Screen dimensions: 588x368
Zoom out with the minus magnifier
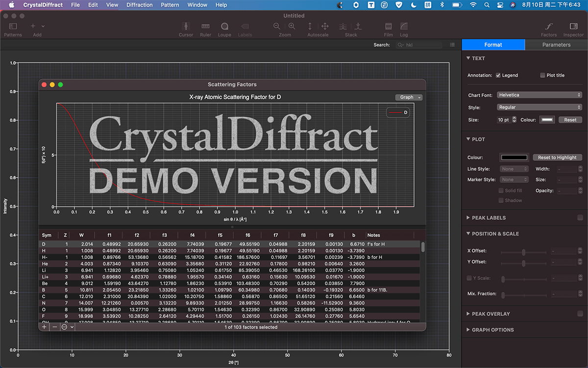click(x=277, y=26)
